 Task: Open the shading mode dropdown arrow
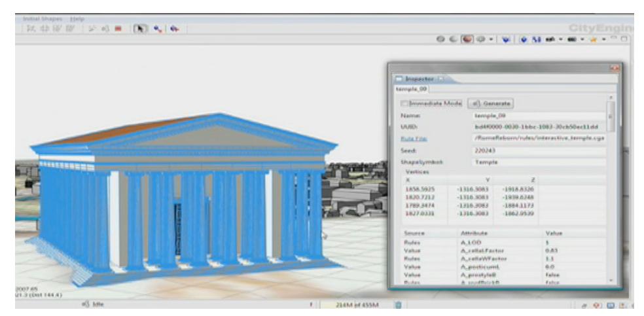click(491, 39)
